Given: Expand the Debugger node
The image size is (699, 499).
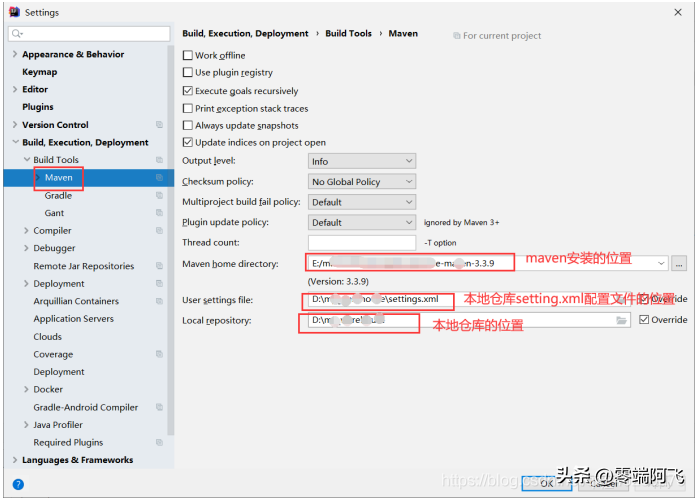Looking at the screenshot, I should 26,248.
